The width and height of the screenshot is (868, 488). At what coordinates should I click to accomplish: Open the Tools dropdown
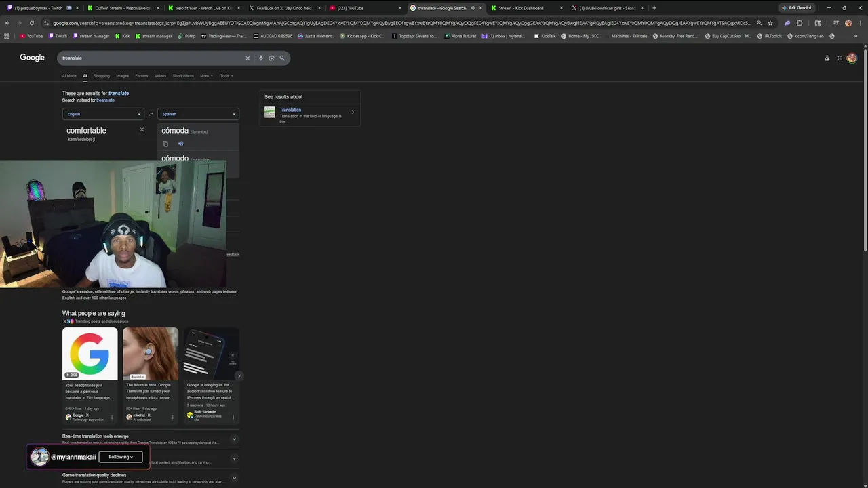(226, 76)
